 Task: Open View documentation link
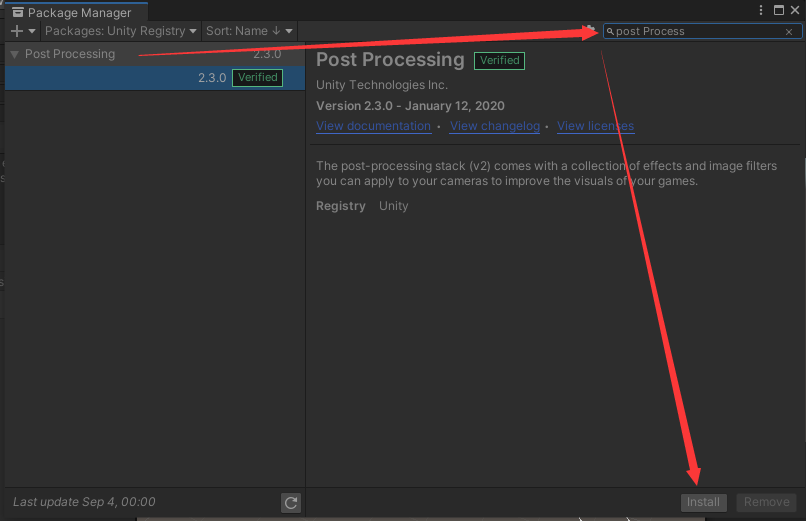tap(374, 126)
